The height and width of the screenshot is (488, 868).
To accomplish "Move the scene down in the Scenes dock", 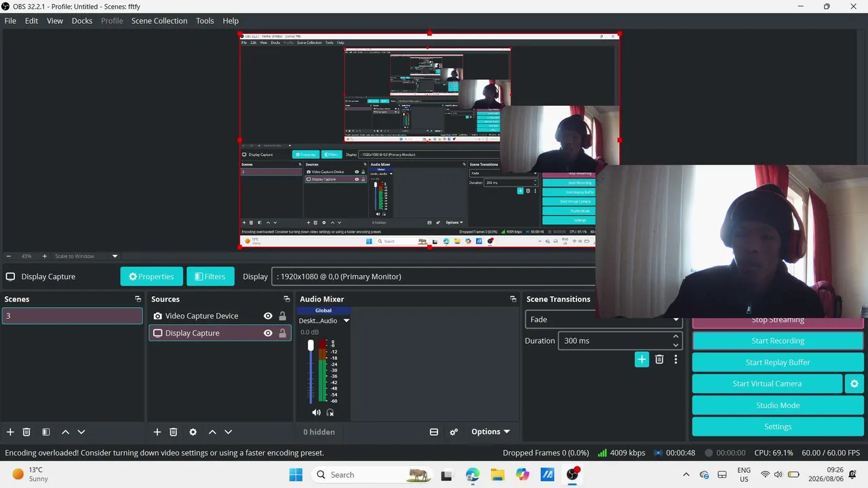I will tap(81, 432).
